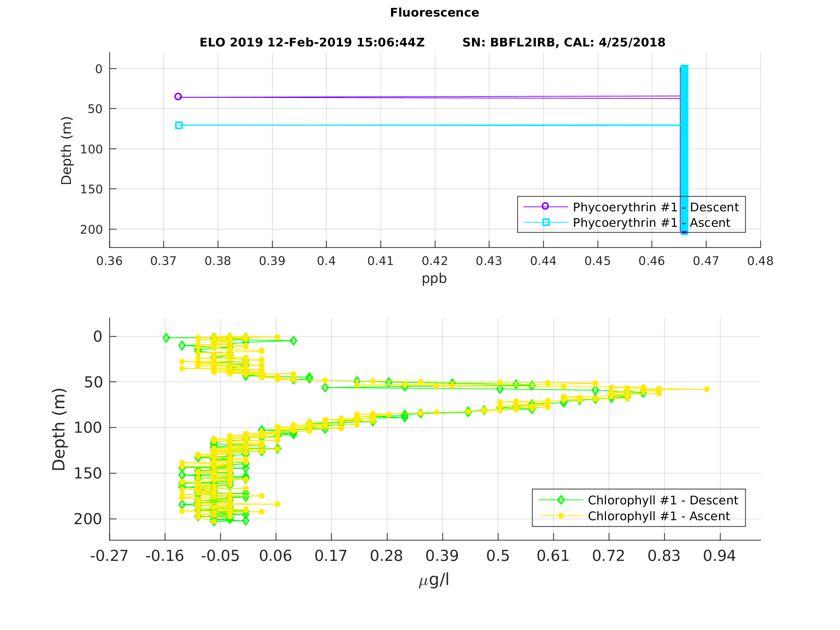Click the '0.47' tick label
Image resolution: width=840 pixels, height=630 pixels.
(x=706, y=261)
